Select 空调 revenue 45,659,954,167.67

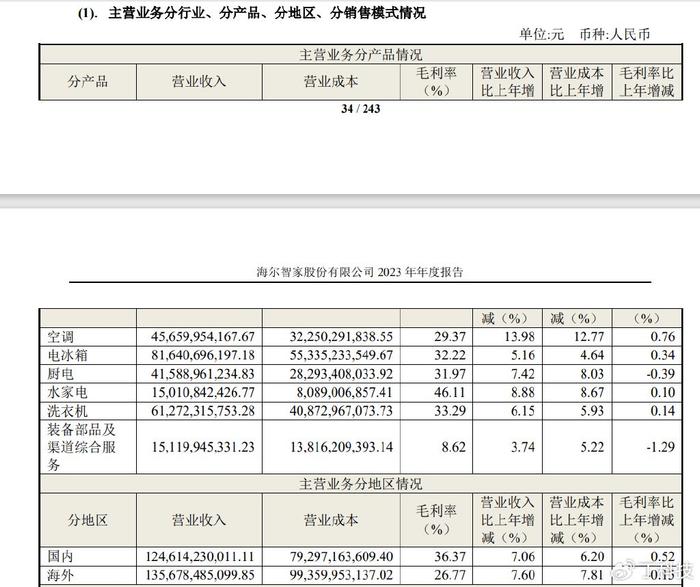point(203,336)
